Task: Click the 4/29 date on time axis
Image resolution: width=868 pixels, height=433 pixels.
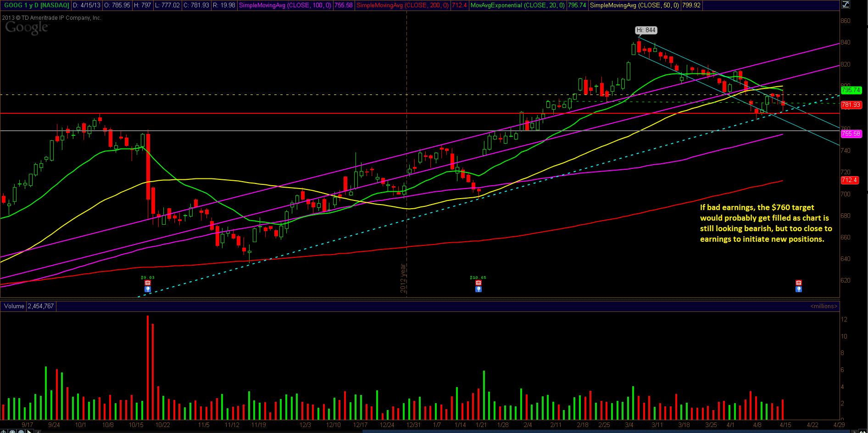Action: (x=839, y=425)
